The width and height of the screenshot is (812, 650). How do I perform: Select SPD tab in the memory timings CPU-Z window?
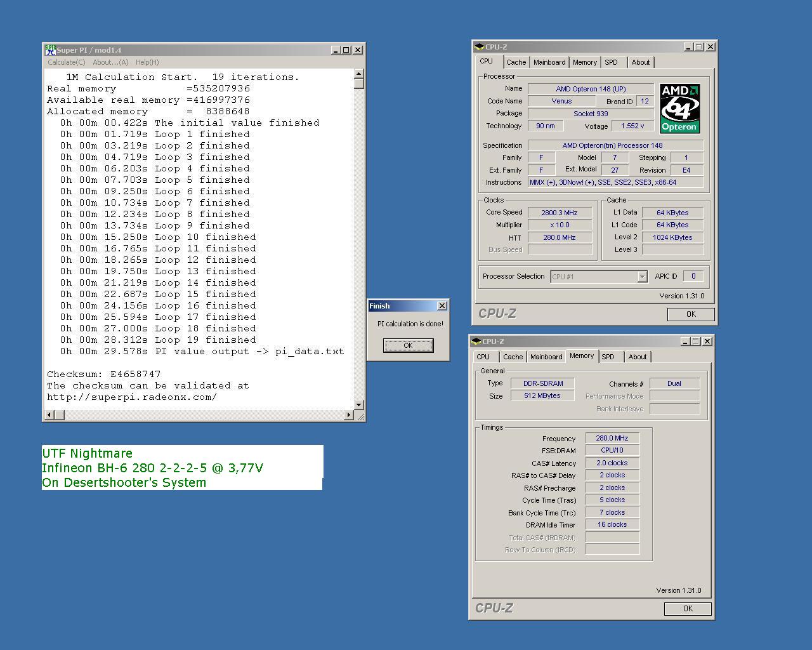608,357
